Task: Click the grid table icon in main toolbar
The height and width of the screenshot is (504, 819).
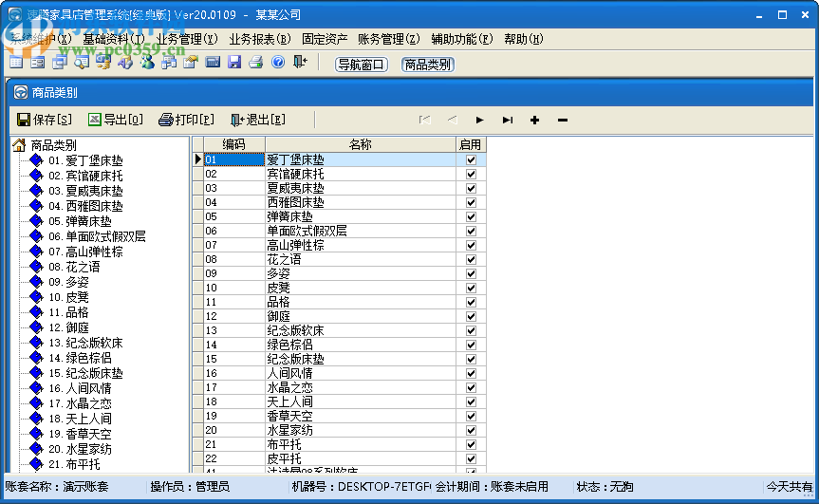Action: click(x=16, y=63)
